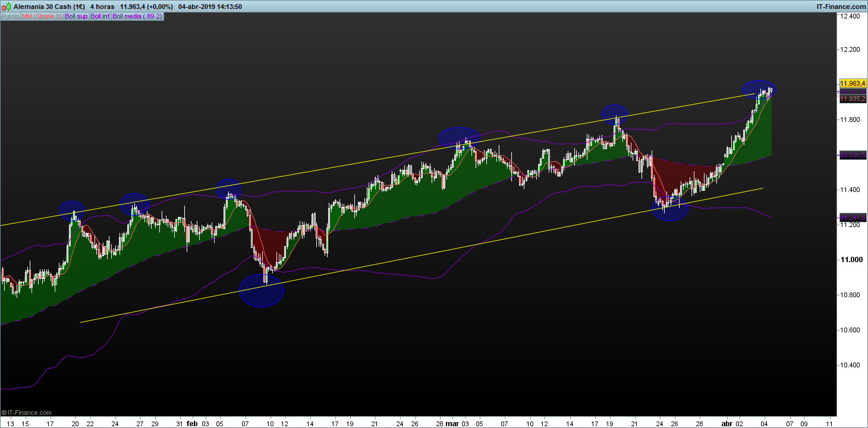Click the red 11.935,2 moving average price tag

[852, 99]
